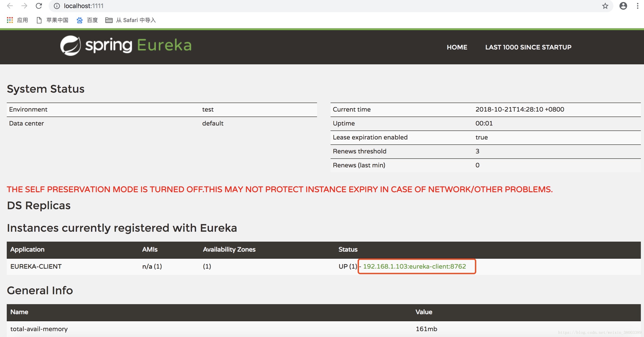This screenshot has height=337, width=644.
Task: Select the EUREKA-CLIENT application cell
Action: click(36, 266)
